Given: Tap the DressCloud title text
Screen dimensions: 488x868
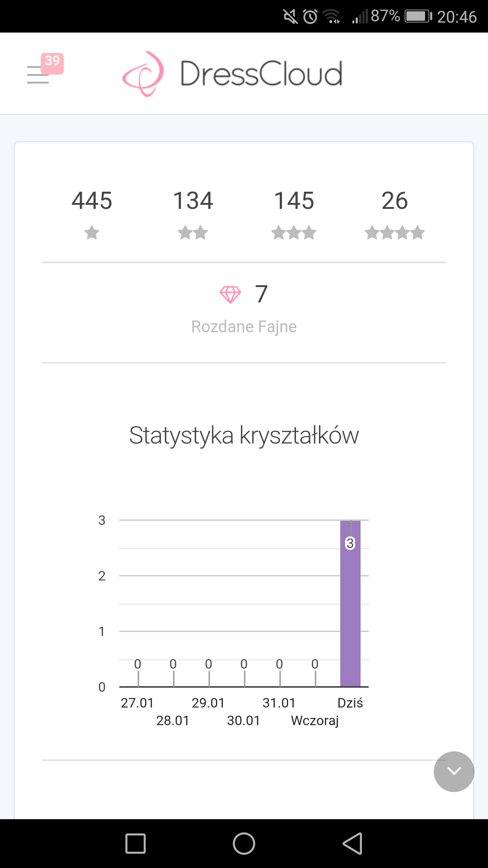Looking at the screenshot, I should [261, 74].
